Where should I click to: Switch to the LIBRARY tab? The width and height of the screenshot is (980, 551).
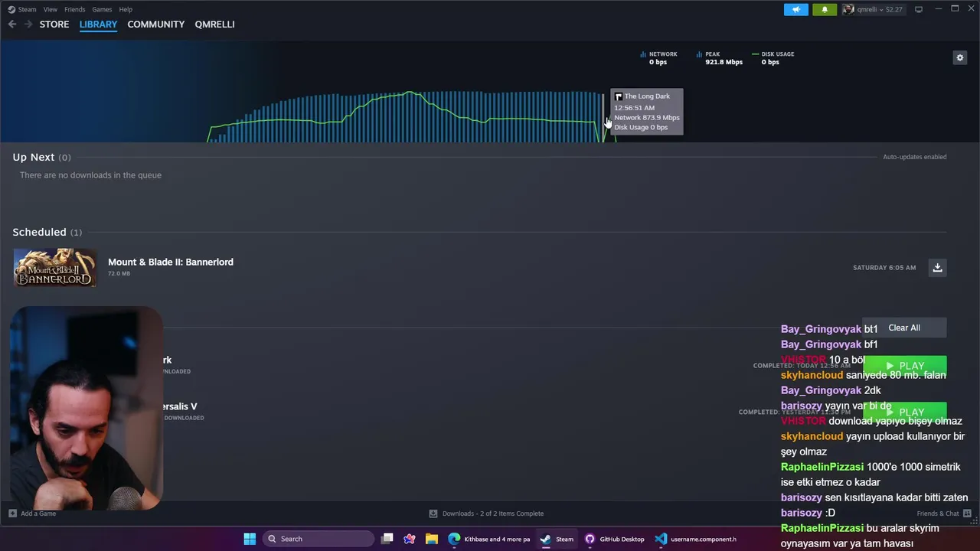click(x=98, y=24)
